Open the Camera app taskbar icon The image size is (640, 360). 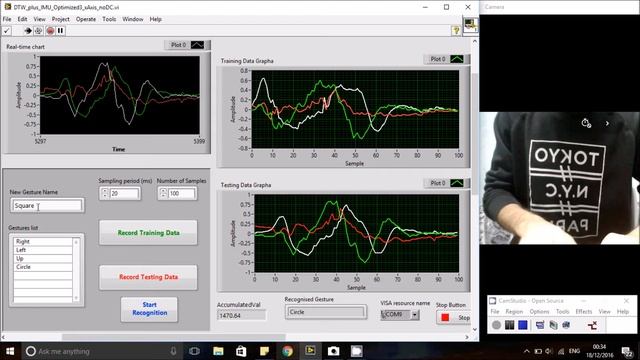tap(333, 351)
